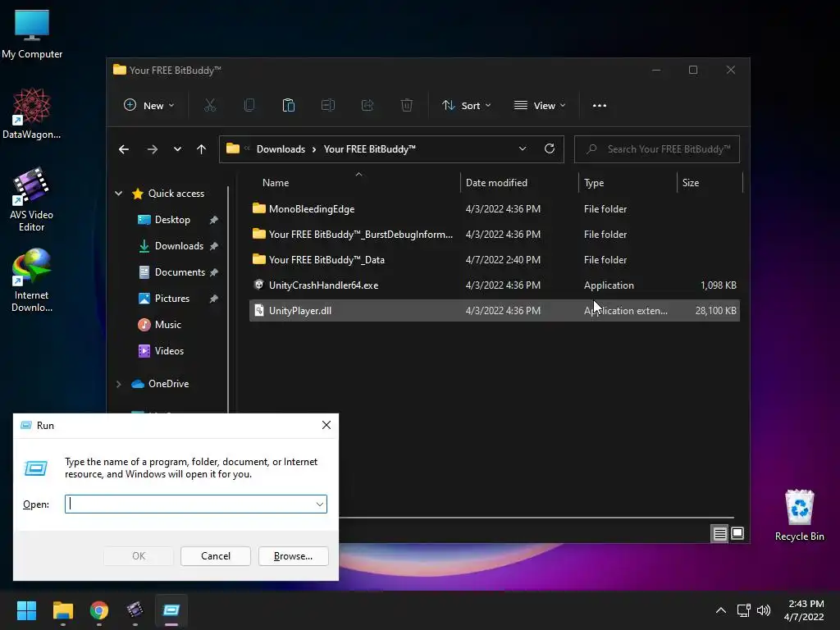Sort by the Size column header
This screenshot has width=840, height=630.
[691, 183]
